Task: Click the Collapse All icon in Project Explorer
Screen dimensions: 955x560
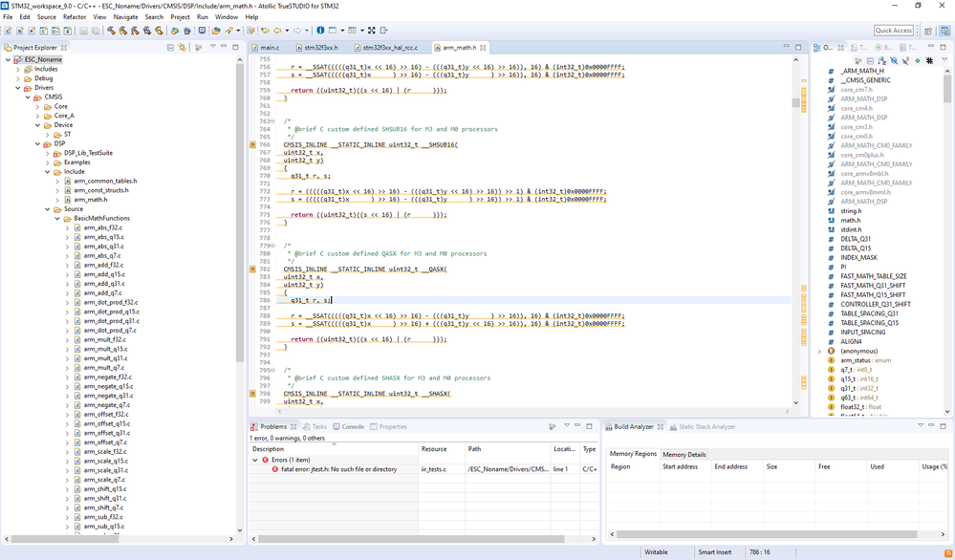Action: [x=170, y=47]
